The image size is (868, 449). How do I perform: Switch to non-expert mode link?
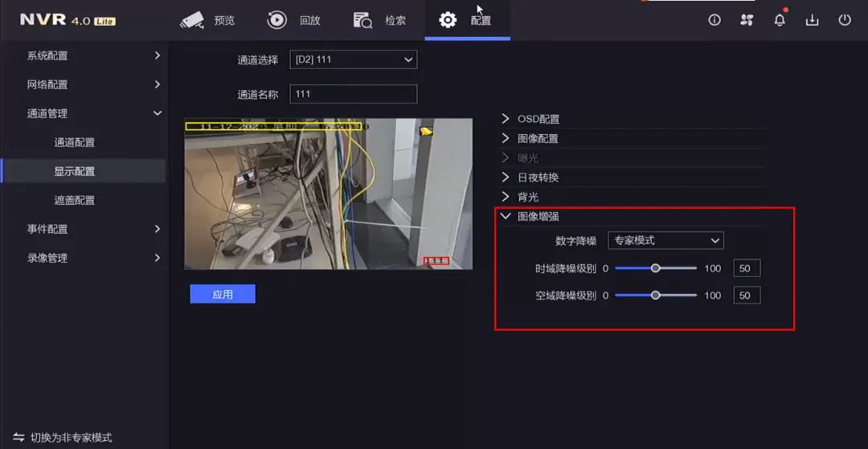71,438
